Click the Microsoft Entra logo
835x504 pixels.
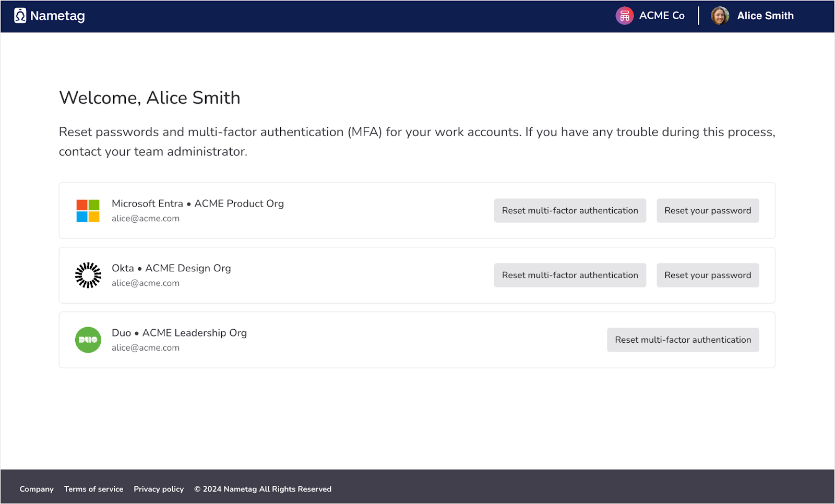(88, 211)
